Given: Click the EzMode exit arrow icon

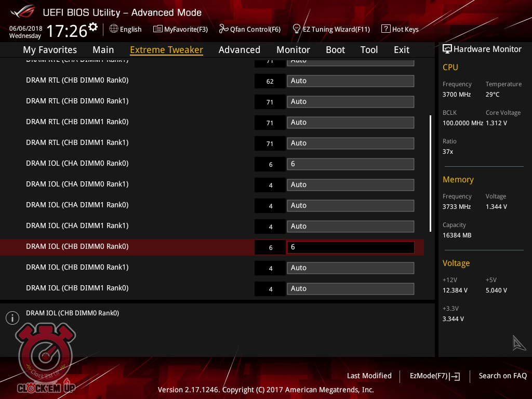Looking at the screenshot, I should click(455, 376).
